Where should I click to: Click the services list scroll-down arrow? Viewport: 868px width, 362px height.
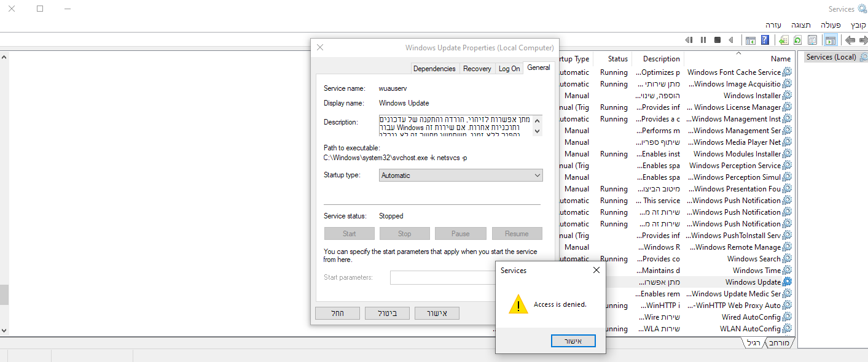(4, 330)
